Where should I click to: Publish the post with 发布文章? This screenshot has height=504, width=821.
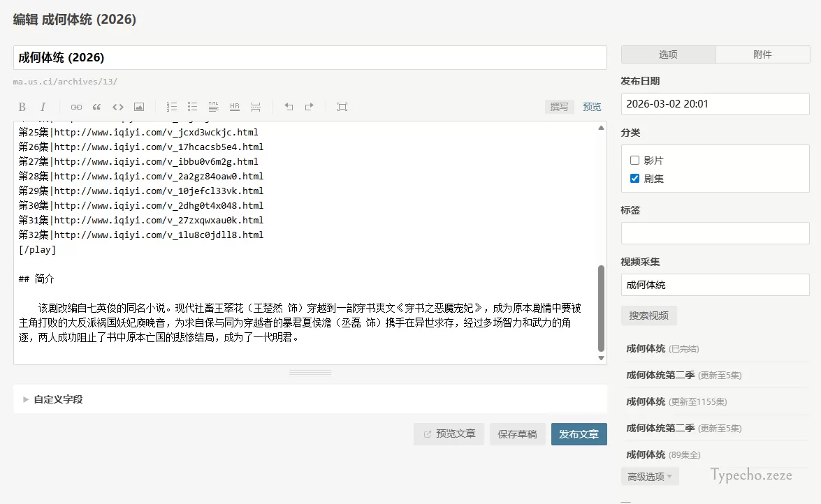point(580,433)
